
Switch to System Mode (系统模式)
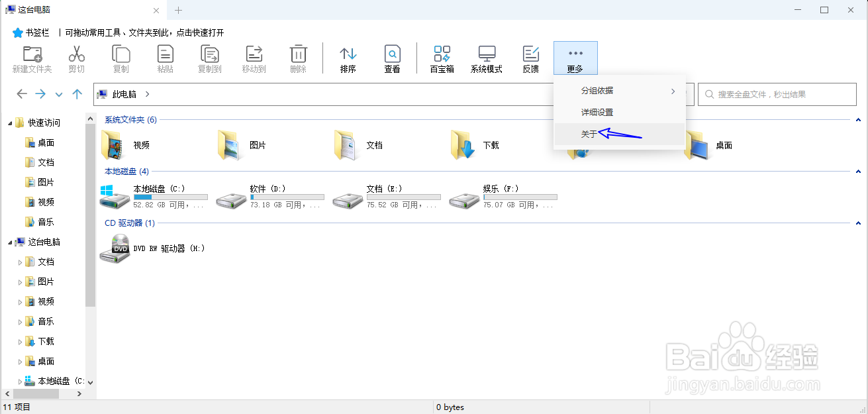click(487, 58)
